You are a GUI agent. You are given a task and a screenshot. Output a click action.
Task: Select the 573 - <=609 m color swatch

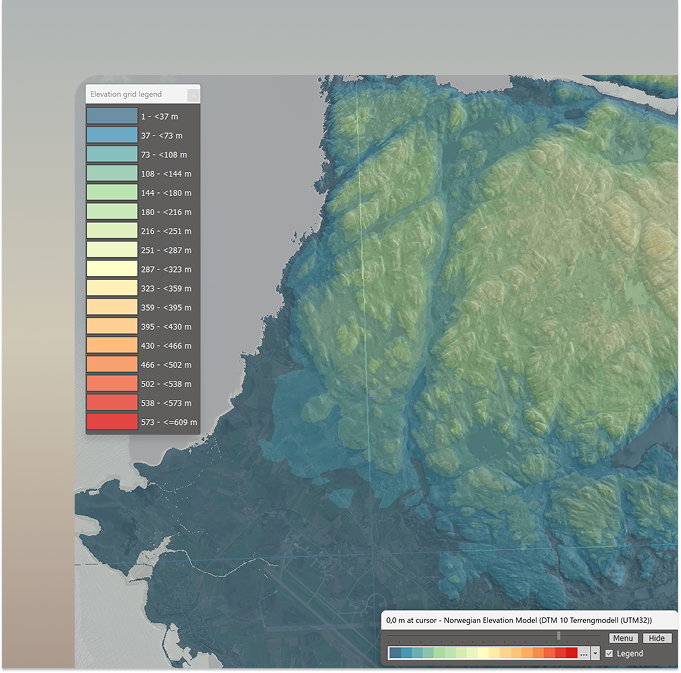[x=112, y=422]
